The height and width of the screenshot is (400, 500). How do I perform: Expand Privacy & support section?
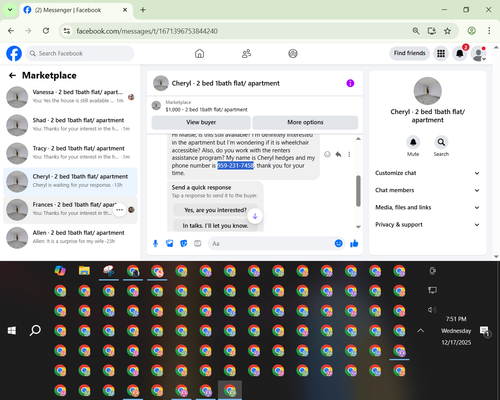tap(428, 225)
